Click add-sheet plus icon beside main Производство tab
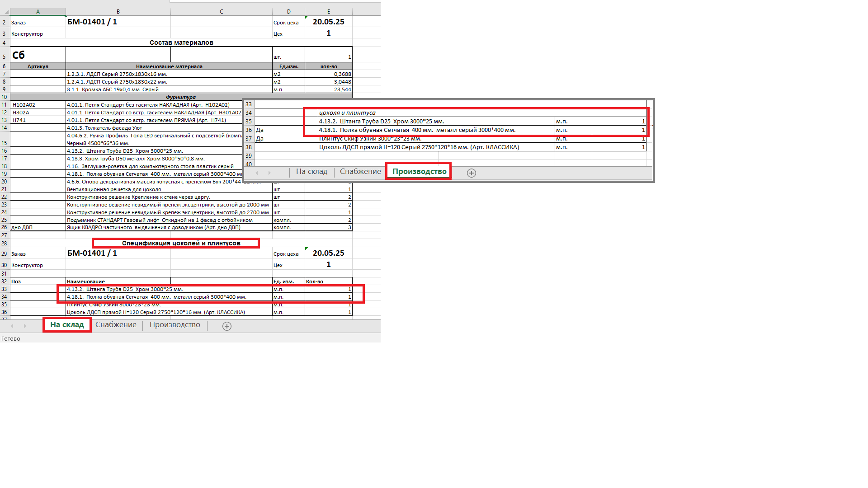868x488 pixels. point(227,326)
